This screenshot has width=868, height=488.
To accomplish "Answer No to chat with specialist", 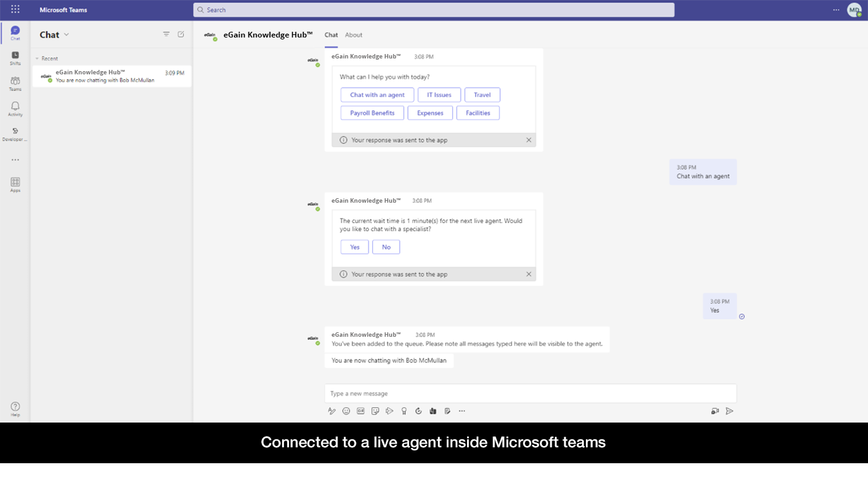I will [x=386, y=247].
